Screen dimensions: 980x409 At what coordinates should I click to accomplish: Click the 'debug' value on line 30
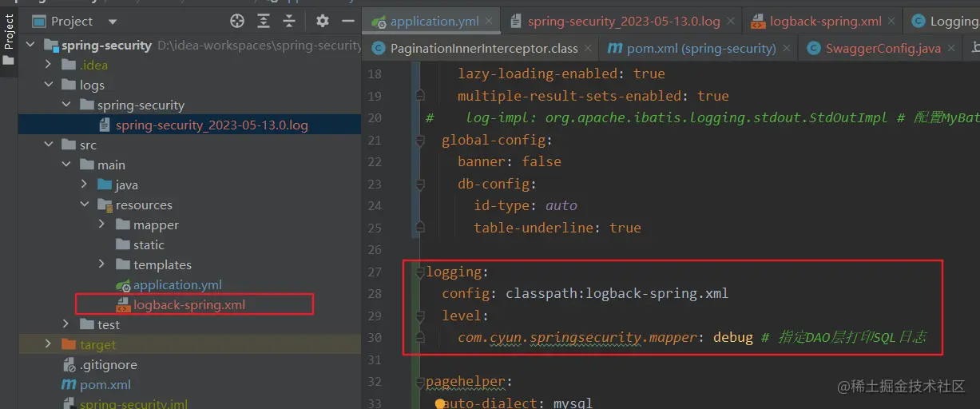click(733, 337)
